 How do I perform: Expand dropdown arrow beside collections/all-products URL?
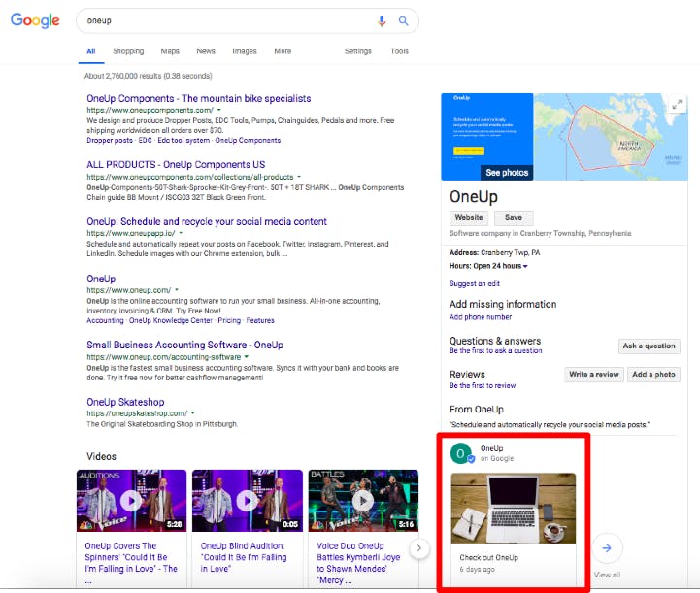click(299, 177)
